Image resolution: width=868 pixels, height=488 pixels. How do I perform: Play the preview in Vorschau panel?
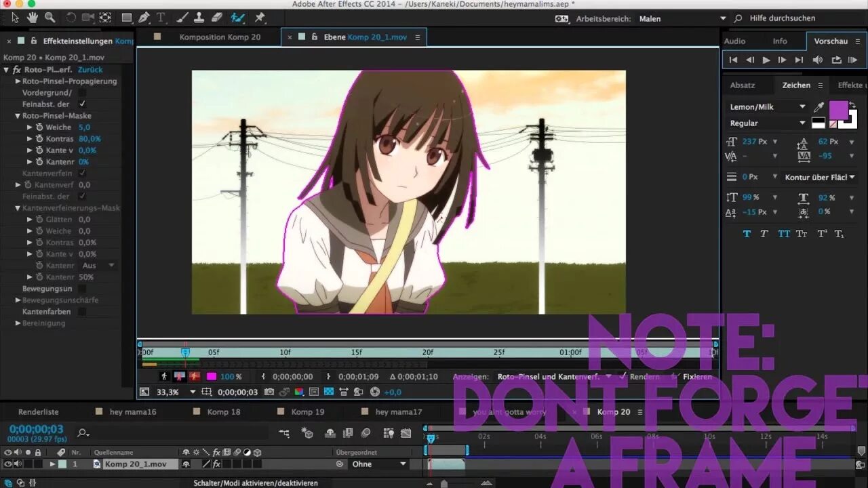coord(766,60)
